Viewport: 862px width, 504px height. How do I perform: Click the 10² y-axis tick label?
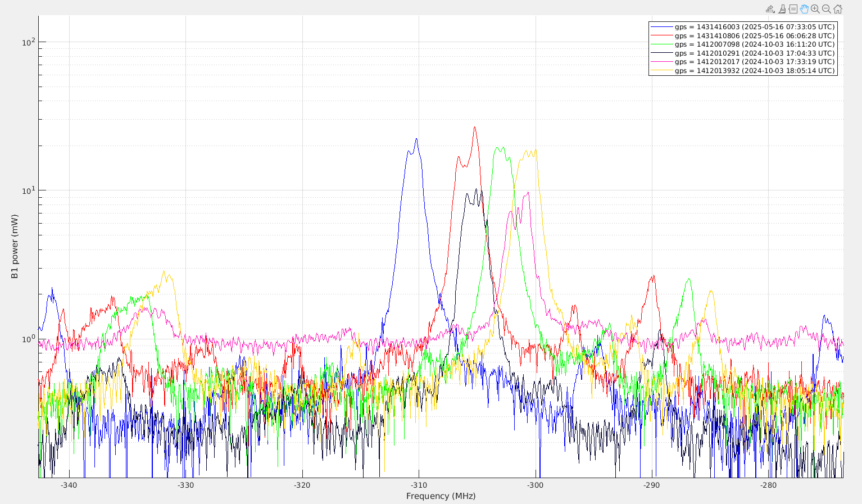tap(28, 42)
